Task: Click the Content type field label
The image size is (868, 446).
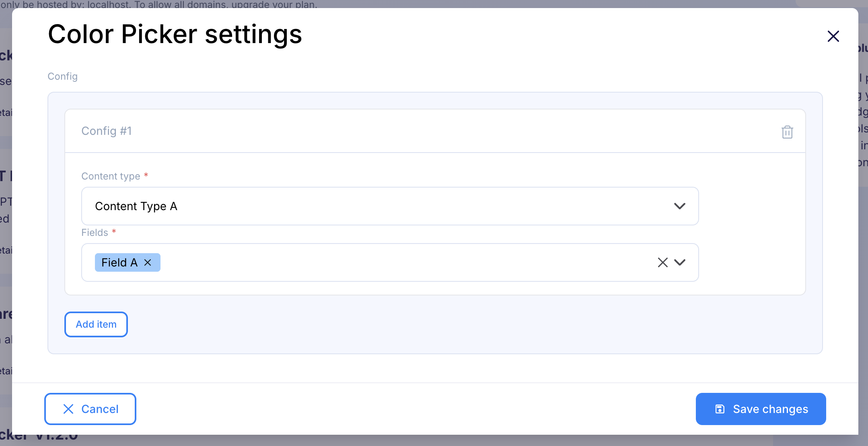Action: (x=111, y=176)
